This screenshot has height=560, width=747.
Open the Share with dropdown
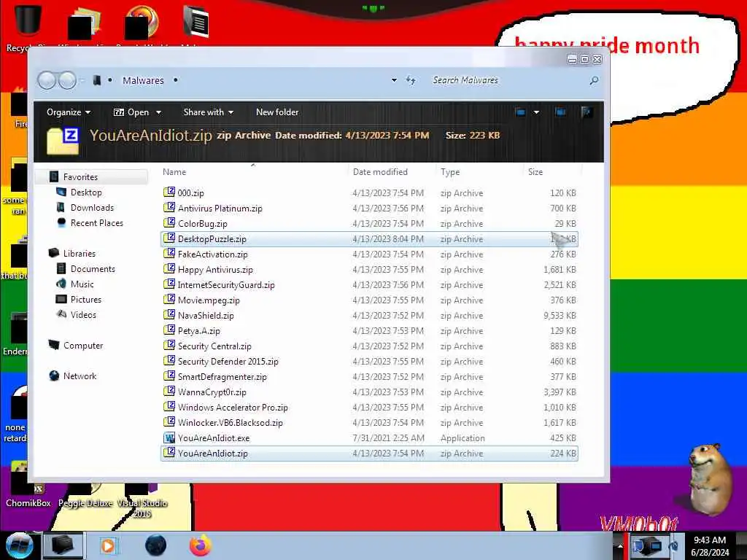pos(208,112)
